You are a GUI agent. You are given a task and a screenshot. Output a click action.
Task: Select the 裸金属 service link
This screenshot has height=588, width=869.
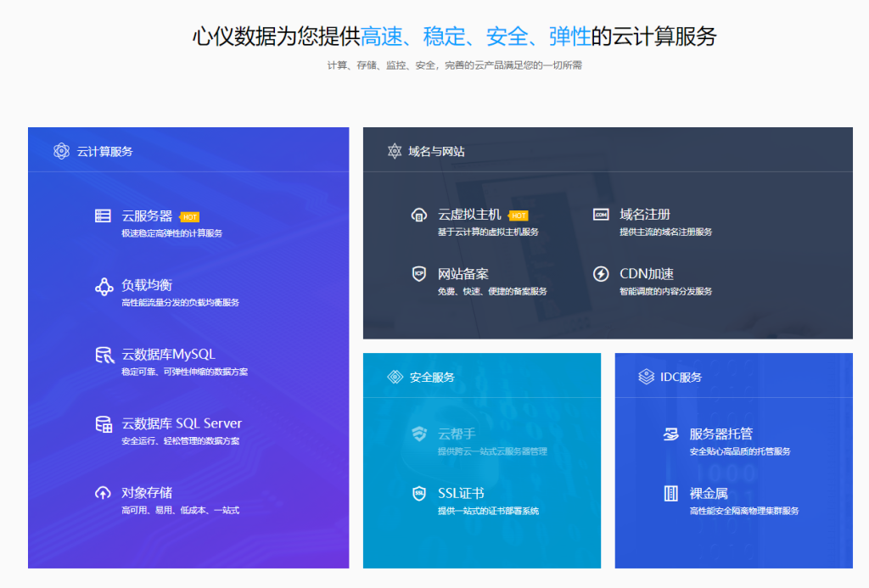pos(709,493)
